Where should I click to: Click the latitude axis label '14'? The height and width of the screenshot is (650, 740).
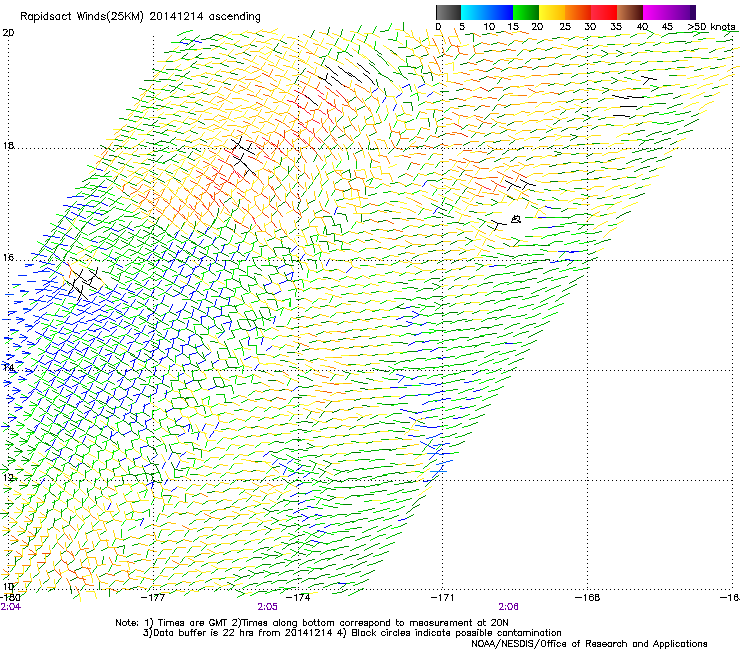pyautogui.click(x=8, y=367)
